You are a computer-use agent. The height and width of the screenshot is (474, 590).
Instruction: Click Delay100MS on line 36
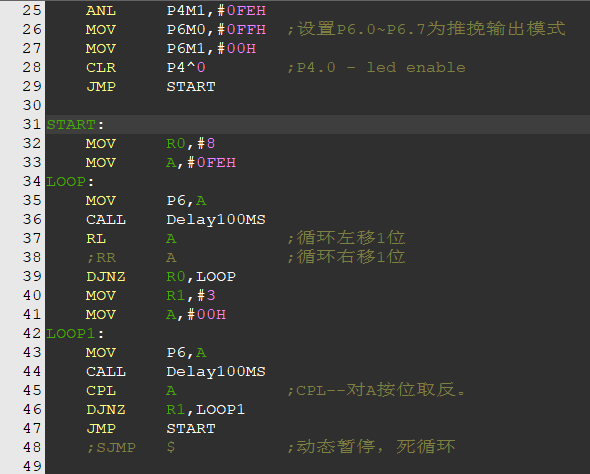216,220
